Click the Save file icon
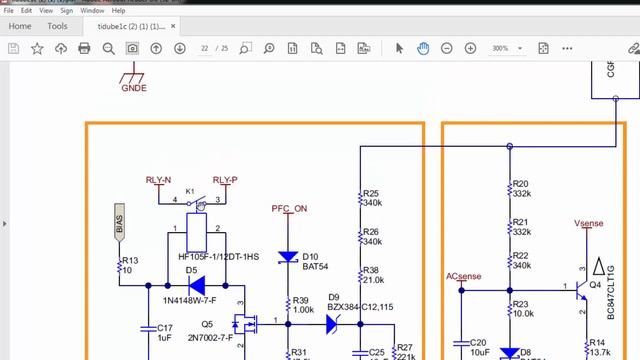Viewport: 640px width, 360px height. (13, 49)
